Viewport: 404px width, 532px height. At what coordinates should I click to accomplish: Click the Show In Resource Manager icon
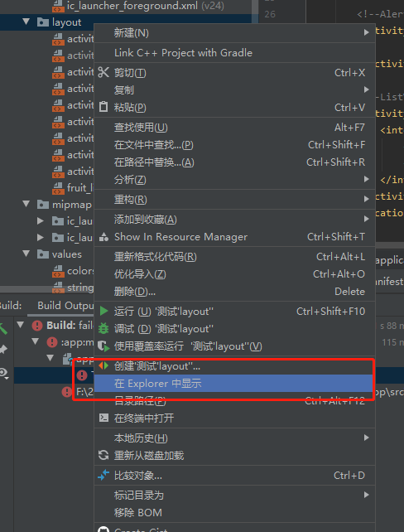[x=103, y=236]
